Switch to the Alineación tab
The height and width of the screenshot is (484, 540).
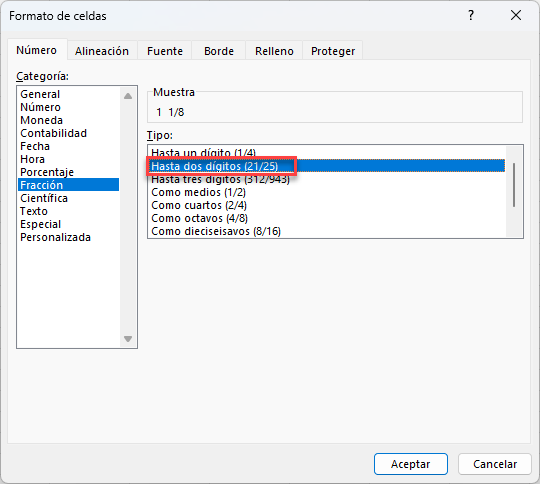click(x=102, y=51)
